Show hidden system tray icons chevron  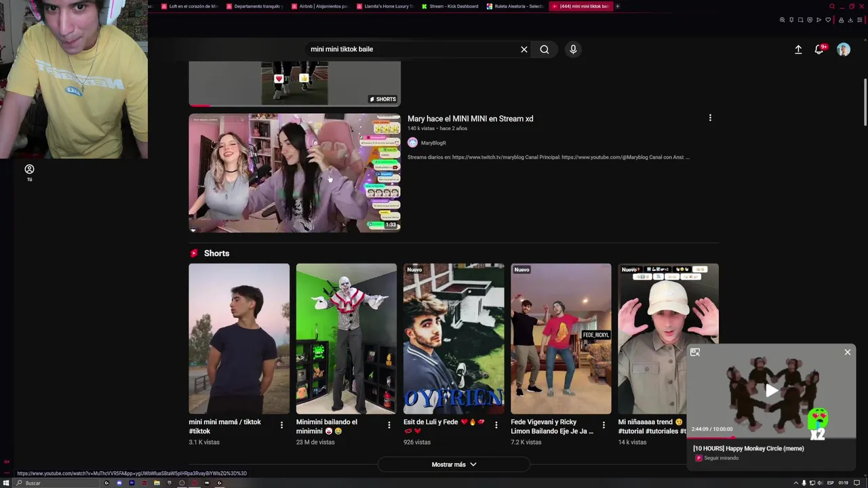pos(796,483)
